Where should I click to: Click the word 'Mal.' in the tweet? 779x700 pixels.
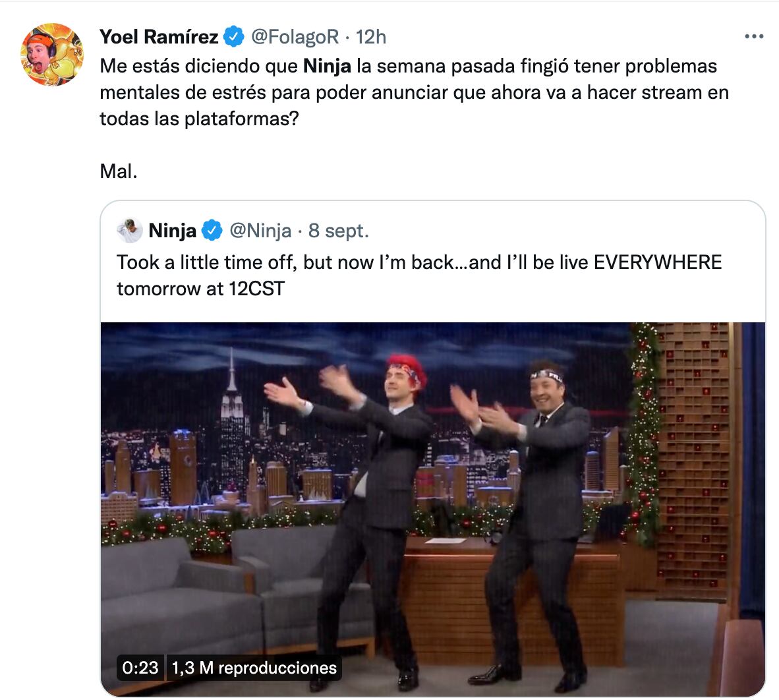click(119, 171)
